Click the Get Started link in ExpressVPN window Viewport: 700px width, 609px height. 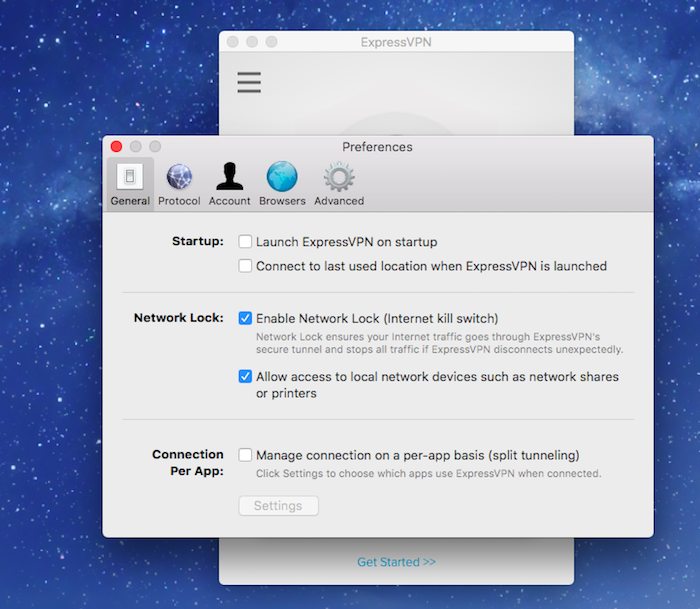tap(396, 562)
